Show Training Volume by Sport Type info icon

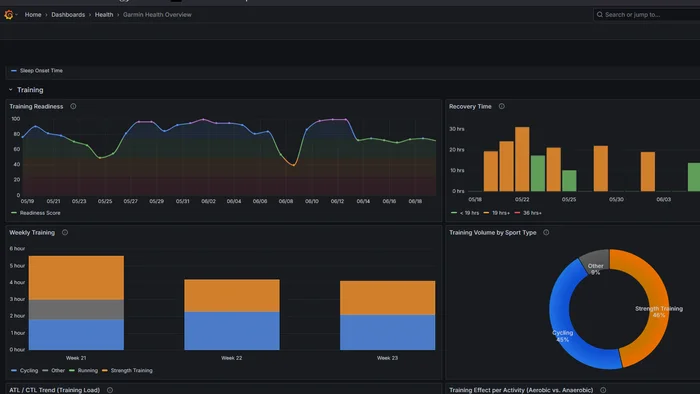(546, 232)
